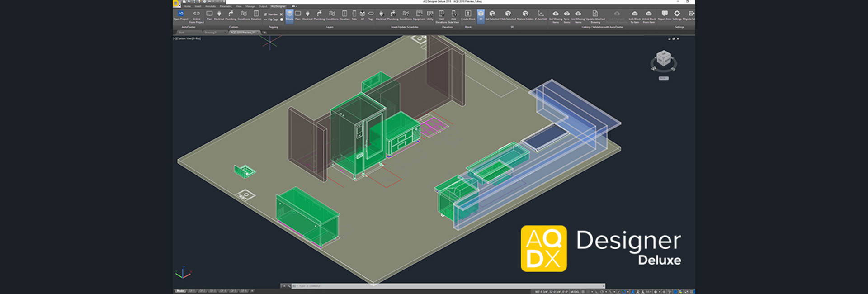Insert Utility schedule
This screenshot has width=868, height=294.
point(430,15)
